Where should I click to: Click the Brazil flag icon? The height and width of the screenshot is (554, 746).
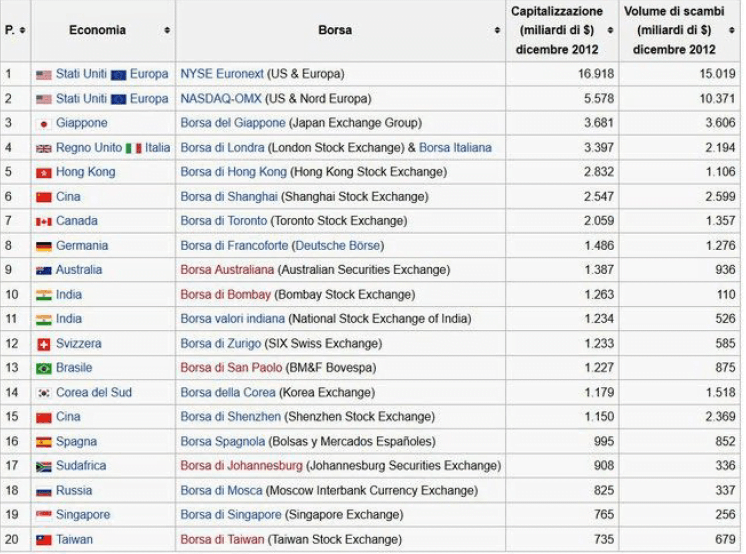(x=44, y=368)
